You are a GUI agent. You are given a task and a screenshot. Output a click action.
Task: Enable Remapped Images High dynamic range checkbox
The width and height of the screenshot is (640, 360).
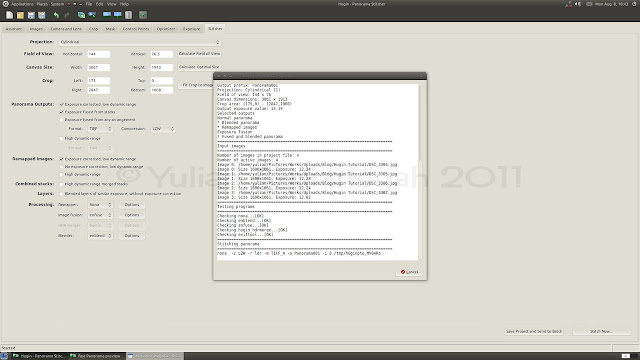[62, 174]
